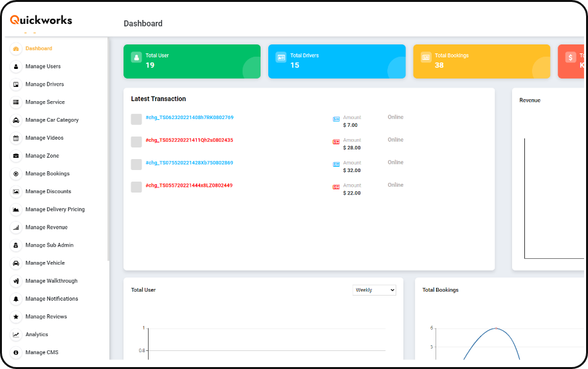Viewport: 588px width, 369px height.
Task: Click the card icon beside $ 32.00 amount
Action: 336,164
